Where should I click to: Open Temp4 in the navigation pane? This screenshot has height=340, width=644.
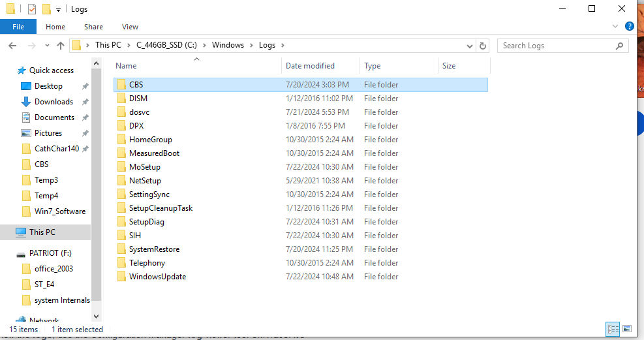coord(46,196)
